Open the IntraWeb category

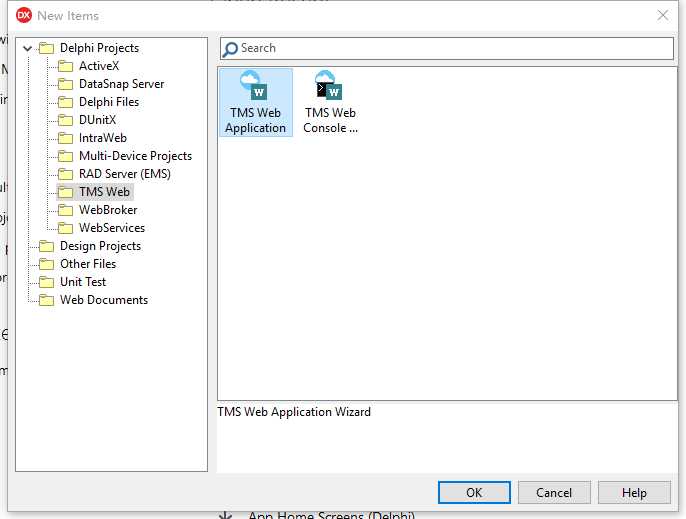tap(103, 137)
